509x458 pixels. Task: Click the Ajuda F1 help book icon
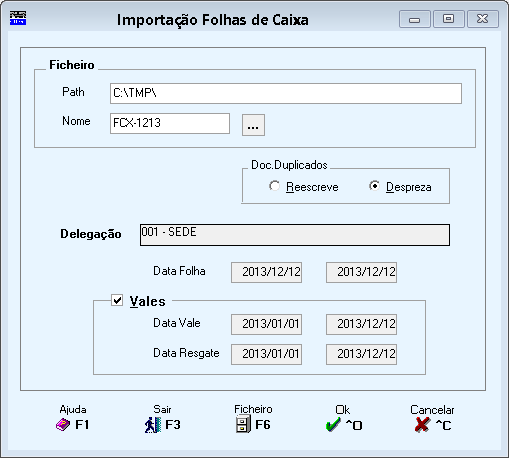point(63,425)
